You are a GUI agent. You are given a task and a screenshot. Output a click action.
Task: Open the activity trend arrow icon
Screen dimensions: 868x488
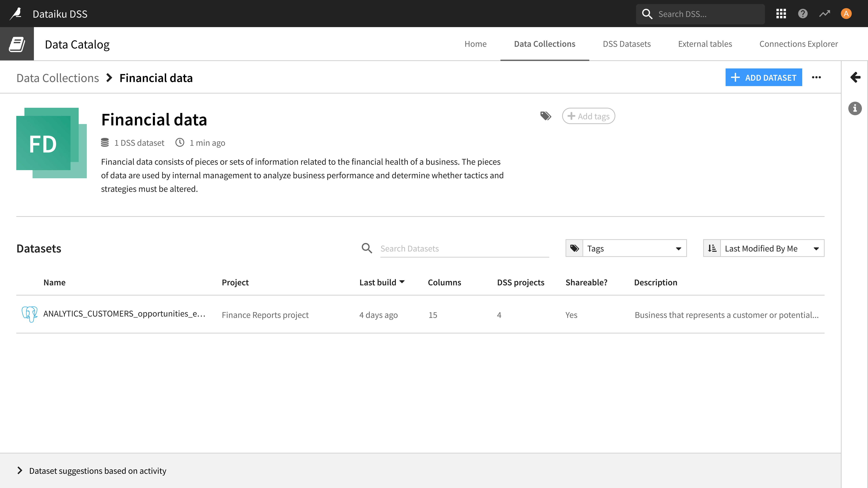[825, 14]
